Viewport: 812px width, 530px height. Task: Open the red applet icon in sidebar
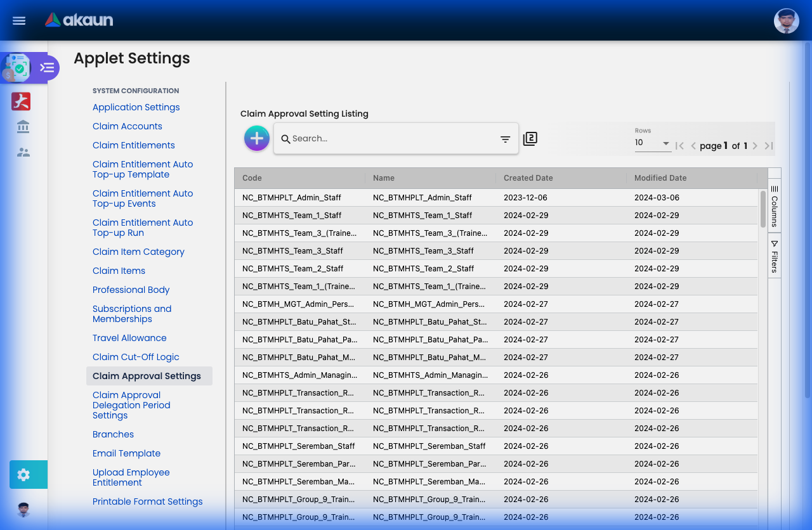coord(21,101)
